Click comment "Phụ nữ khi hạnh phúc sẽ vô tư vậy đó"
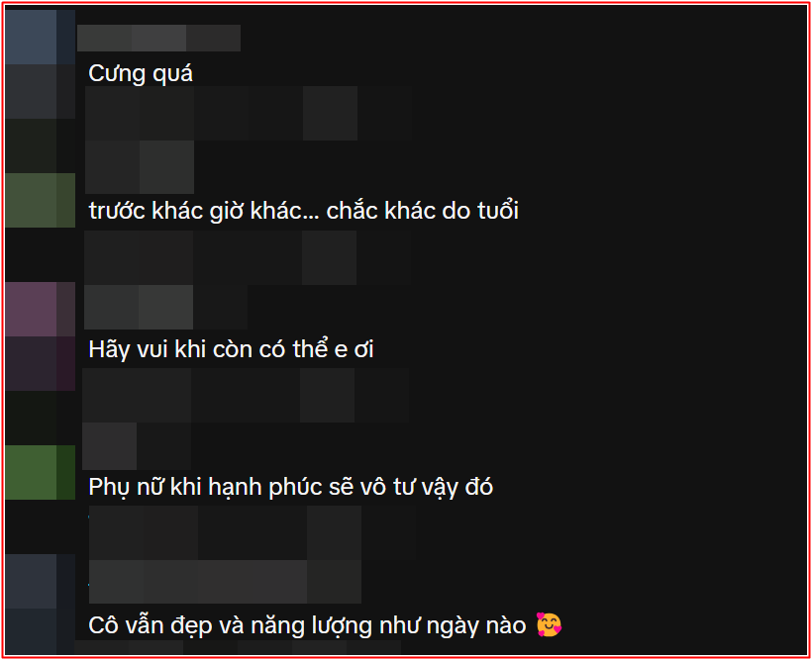This screenshot has width=812, height=660. pos(290,487)
